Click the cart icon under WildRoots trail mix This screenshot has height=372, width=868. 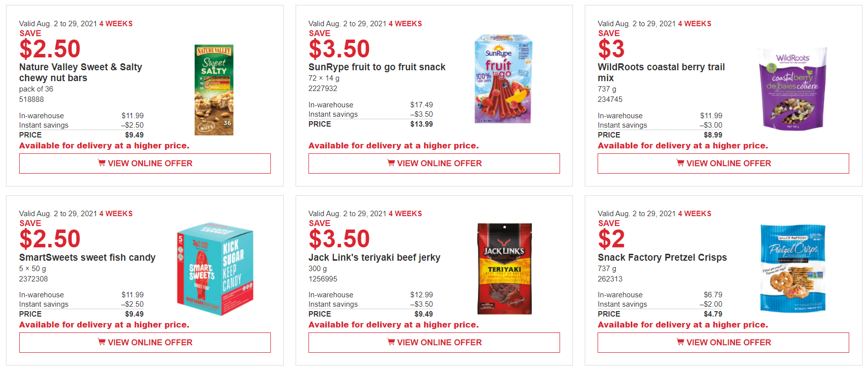pyautogui.click(x=680, y=163)
